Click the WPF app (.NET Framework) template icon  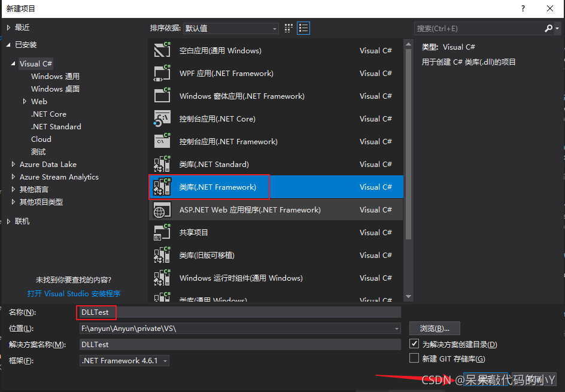point(162,73)
